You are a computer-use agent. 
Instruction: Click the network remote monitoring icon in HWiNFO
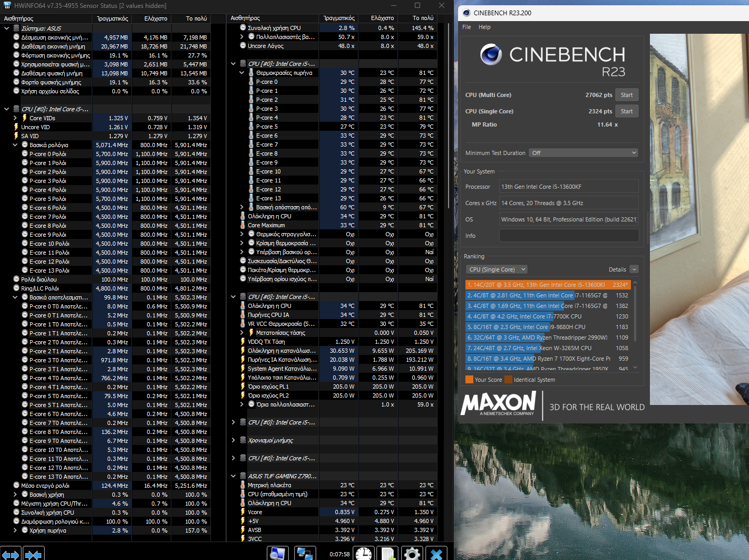click(304, 554)
